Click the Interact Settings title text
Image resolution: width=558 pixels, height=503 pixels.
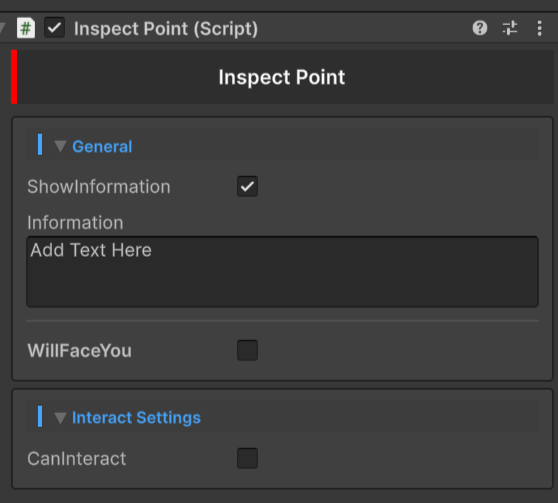point(136,418)
